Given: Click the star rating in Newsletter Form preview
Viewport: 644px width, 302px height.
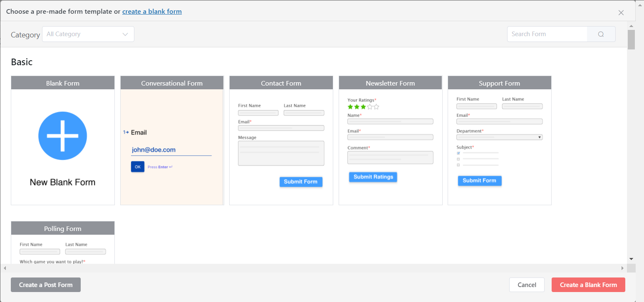Looking at the screenshot, I should coord(363,107).
